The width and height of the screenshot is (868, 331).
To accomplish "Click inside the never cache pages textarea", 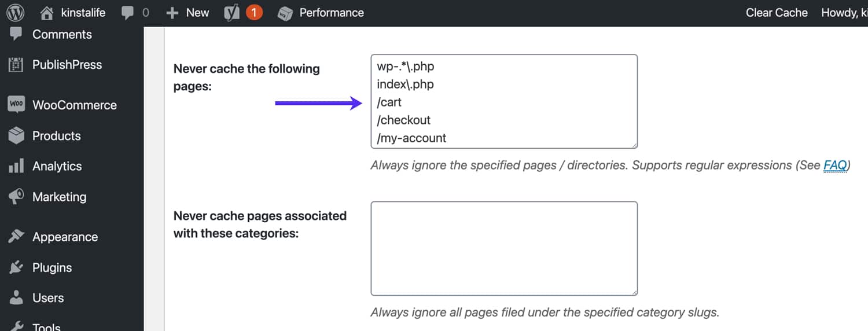I will (x=503, y=101).
